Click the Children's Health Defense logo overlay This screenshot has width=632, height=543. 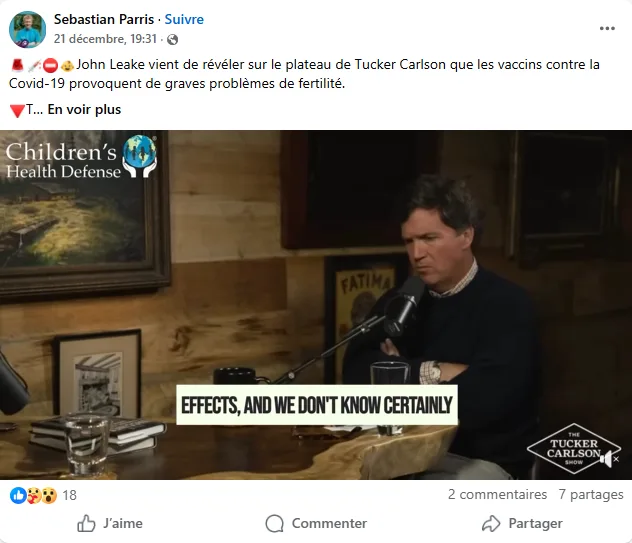(81, 157)
